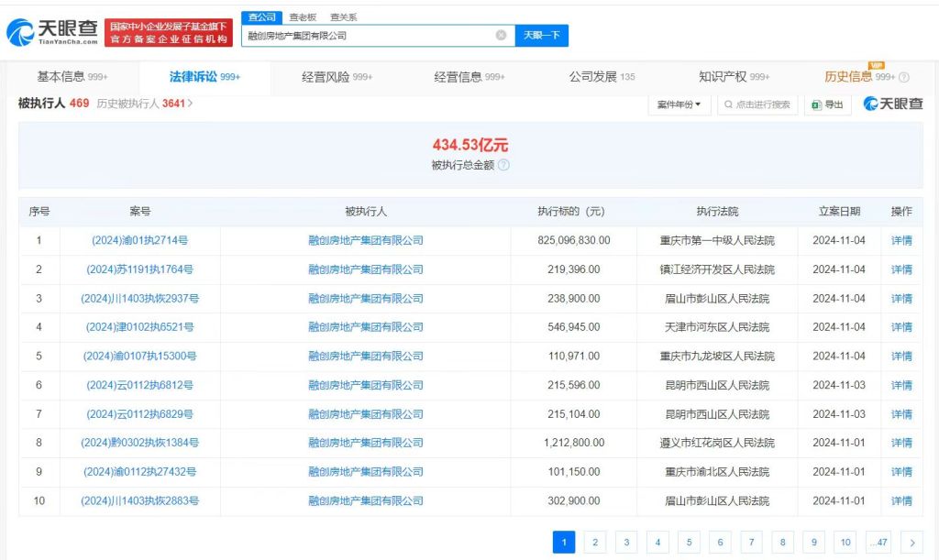Go to page 4 in pagination

tap(657, 542)
